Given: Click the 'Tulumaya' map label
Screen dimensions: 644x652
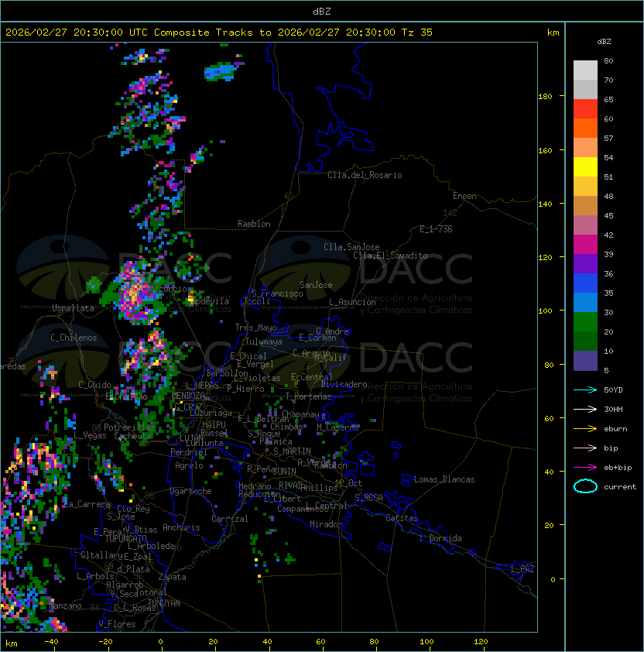Looking at the screenshot, I should click(264, 341).
